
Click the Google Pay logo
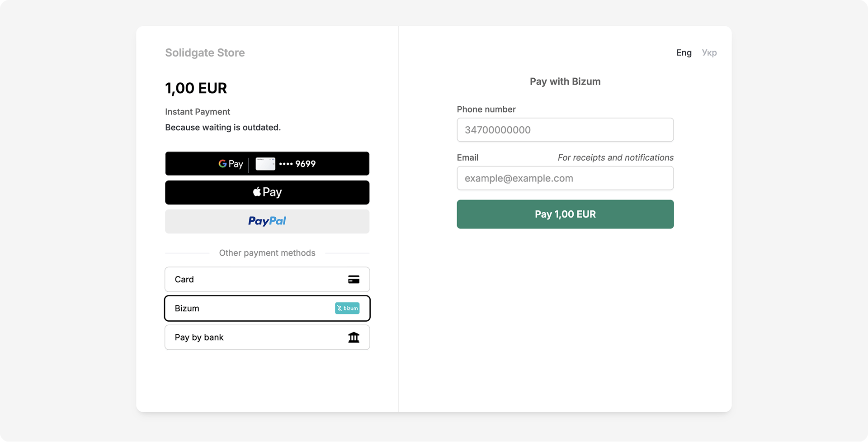pos(231,163)
